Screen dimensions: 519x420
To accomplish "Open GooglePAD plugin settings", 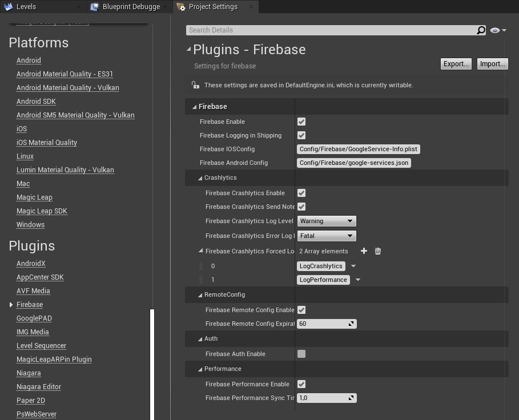I will pos(34,318).
